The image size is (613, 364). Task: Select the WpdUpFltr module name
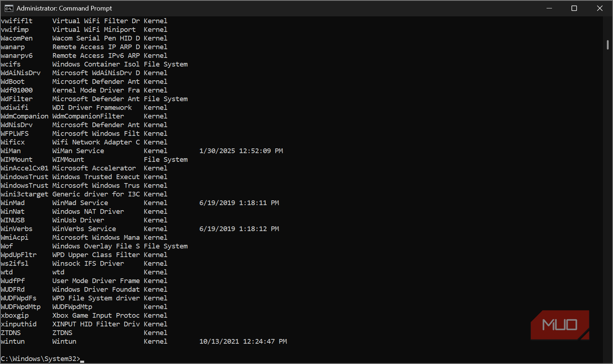pyautogui.click(x=19, y=255)
